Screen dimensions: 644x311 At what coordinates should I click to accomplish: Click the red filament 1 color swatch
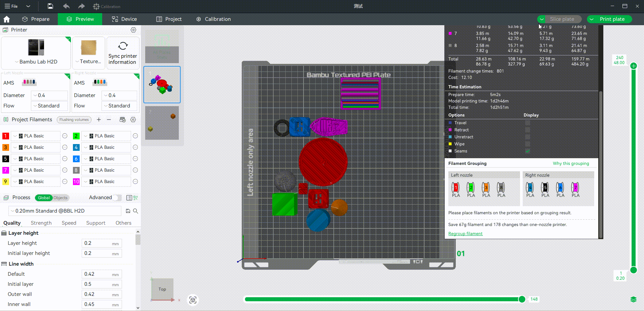point(6,136)
